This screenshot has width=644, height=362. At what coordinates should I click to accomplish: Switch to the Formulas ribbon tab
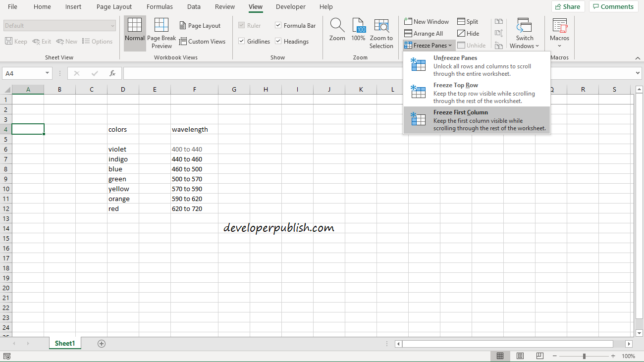159,6
